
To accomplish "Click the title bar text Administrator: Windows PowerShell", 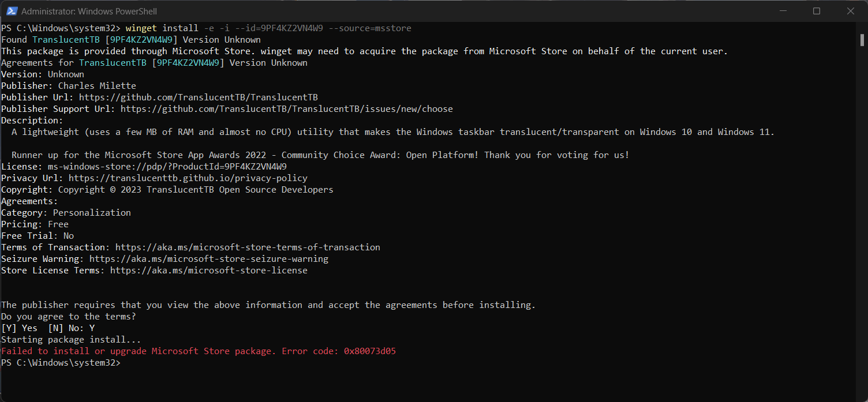I will pos(89,11).
